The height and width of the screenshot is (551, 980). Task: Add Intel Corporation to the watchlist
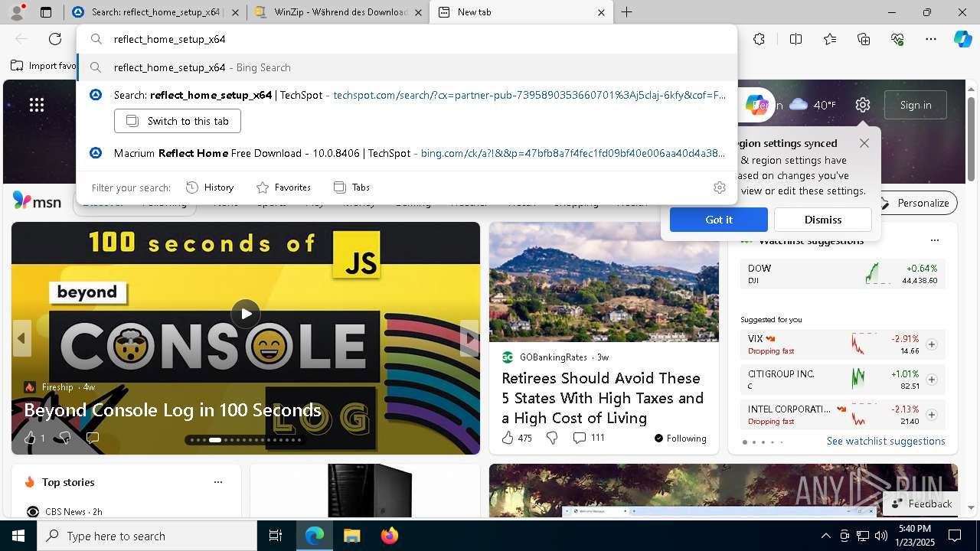tap(932, 415)
